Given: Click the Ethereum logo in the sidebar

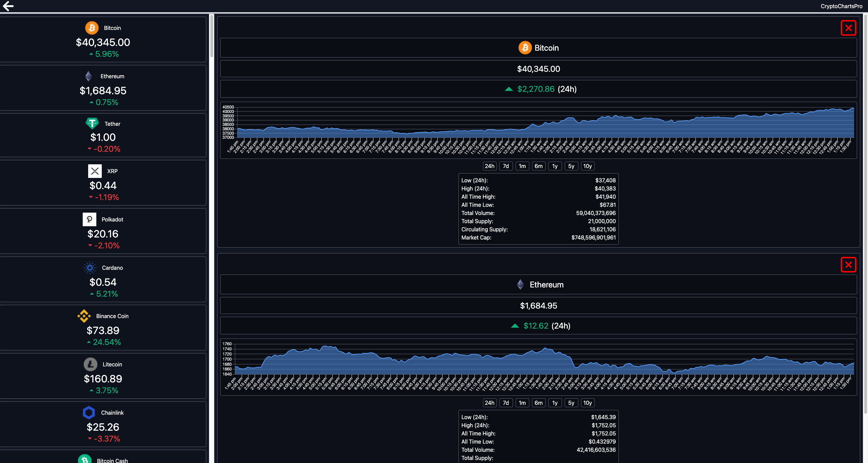Looking at the screenshot, I should [x=89, y=76].
